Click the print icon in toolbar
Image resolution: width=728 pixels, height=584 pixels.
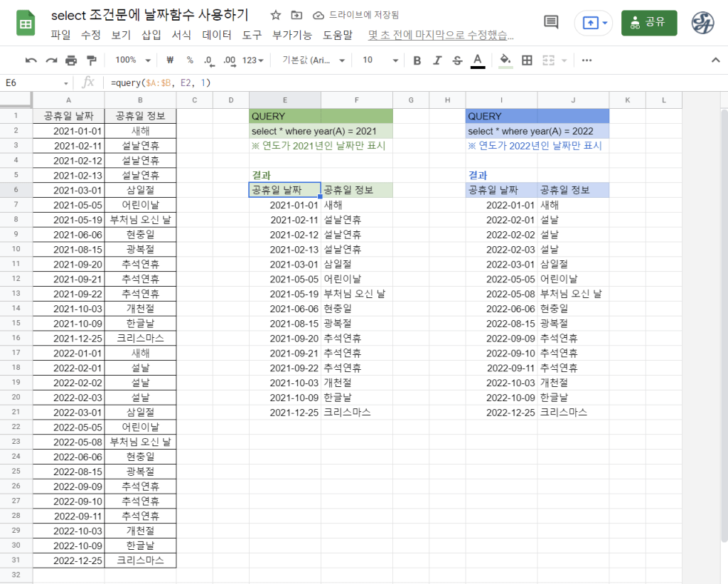click(71, 60)
